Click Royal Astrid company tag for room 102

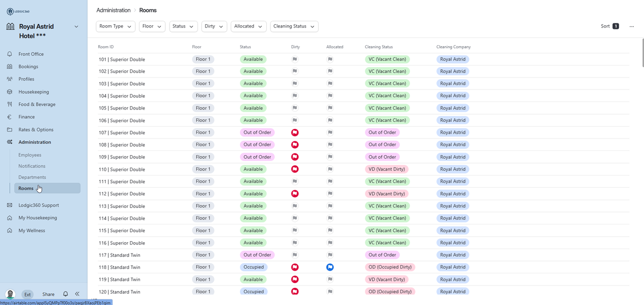coord(452,71)
